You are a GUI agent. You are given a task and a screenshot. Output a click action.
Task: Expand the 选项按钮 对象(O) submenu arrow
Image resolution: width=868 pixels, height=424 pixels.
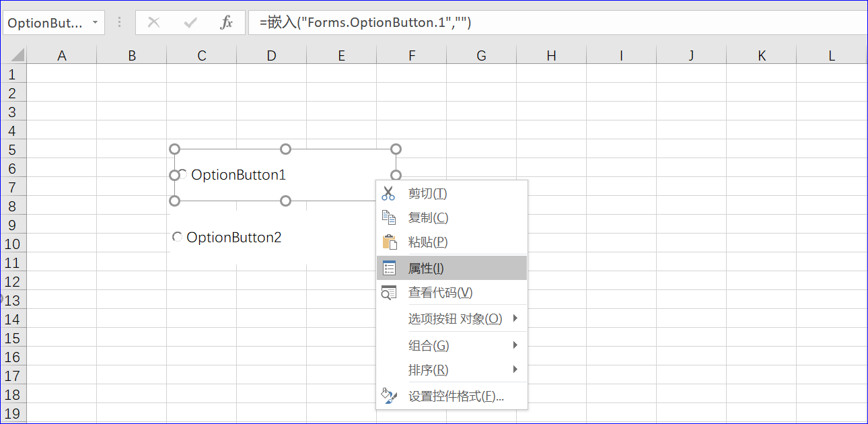(x=515, y=319)
